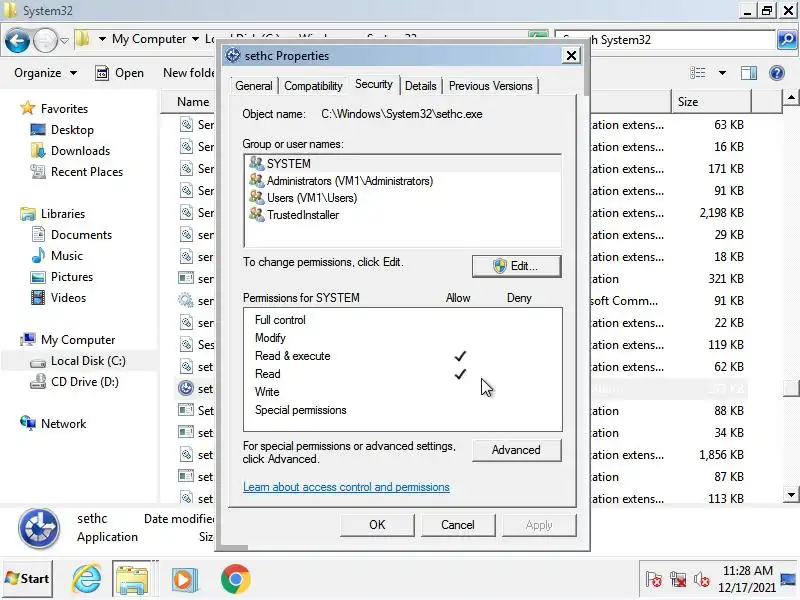Sort by the Name column header
This screenshot has width=800, height=600.
point(193,102)
